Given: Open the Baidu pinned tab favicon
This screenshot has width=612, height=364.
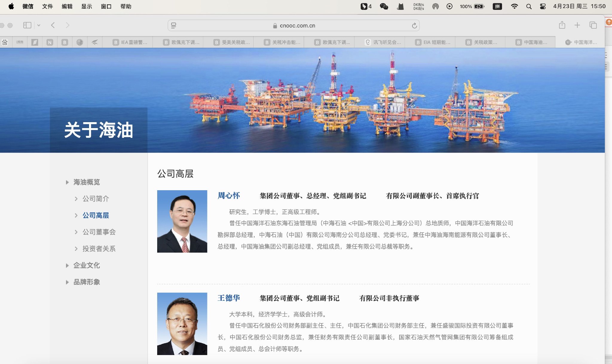Looking at the screenshot, I should click(x=5, y=42).
